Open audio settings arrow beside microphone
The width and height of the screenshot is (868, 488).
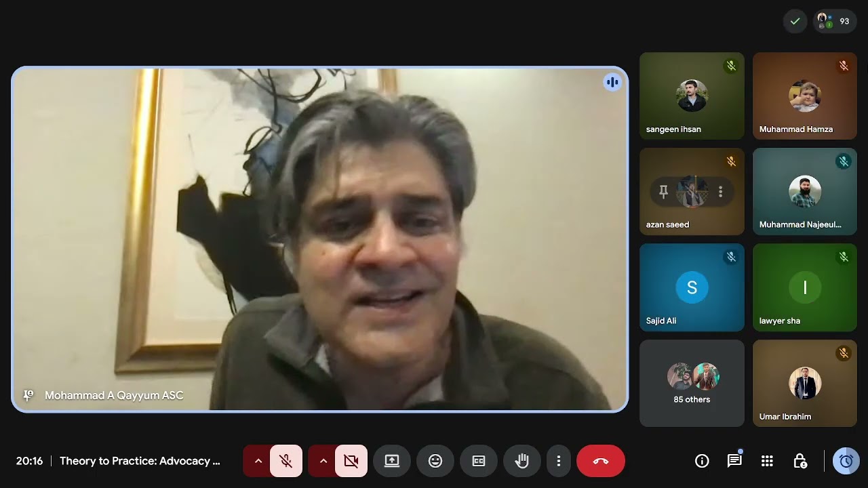point(258,461)
